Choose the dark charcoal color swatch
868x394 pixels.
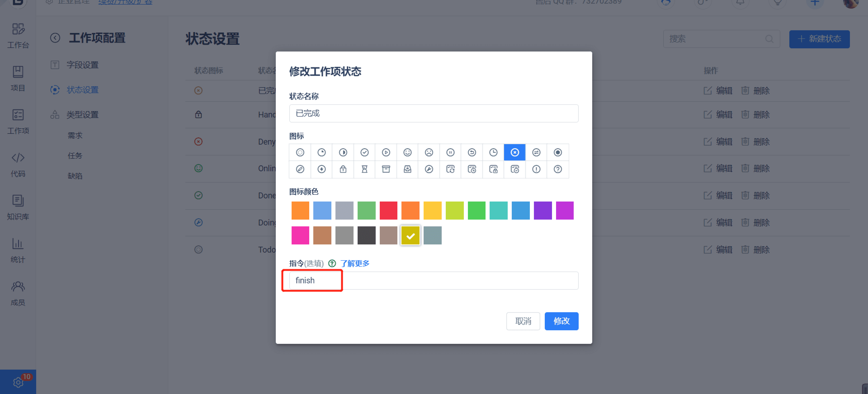tap(367, 235)
